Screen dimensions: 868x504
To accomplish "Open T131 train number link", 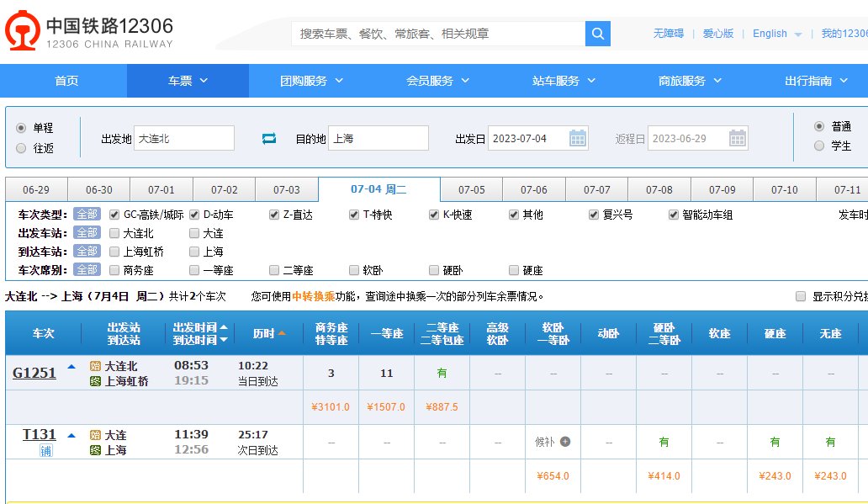I will 40,434.
